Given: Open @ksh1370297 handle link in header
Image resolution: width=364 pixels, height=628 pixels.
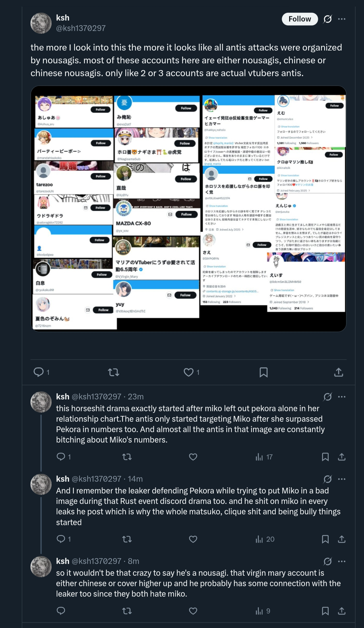Looking at the screenshot, I should tap(81, 28).
